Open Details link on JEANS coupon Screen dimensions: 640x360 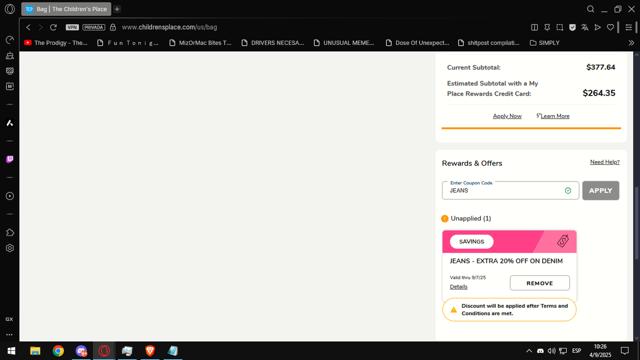point(458,287)
